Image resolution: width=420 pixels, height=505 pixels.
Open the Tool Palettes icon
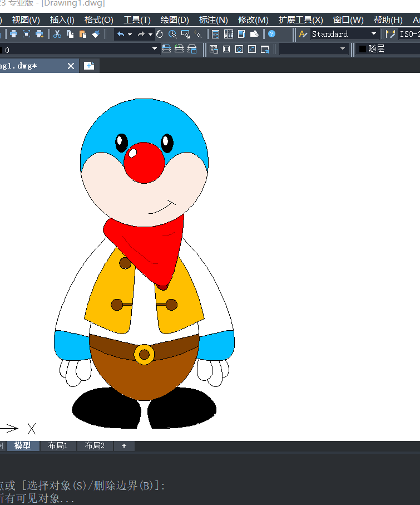[241, 34]
